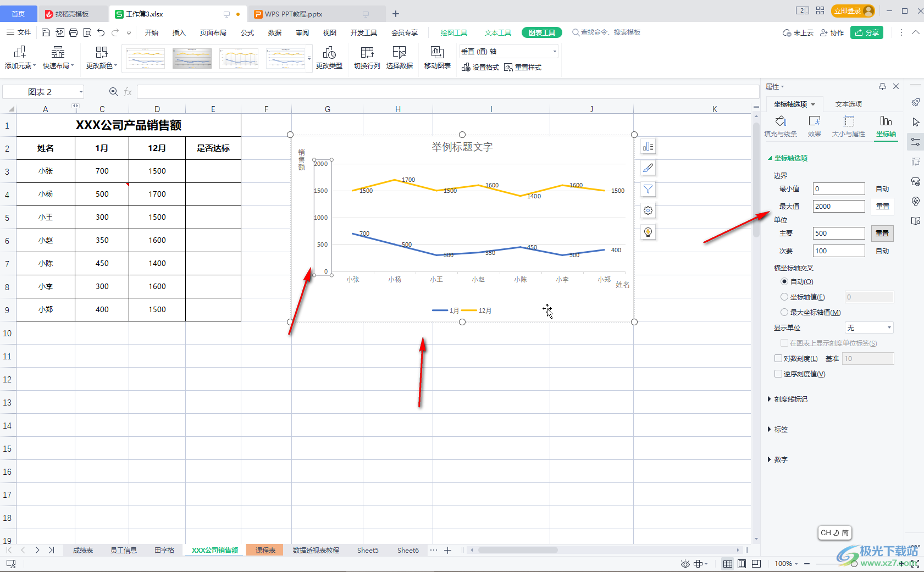Viewport: 924px width, 572px height.
Task: Open new tab plus button in title bar
Action: (396, 14)
